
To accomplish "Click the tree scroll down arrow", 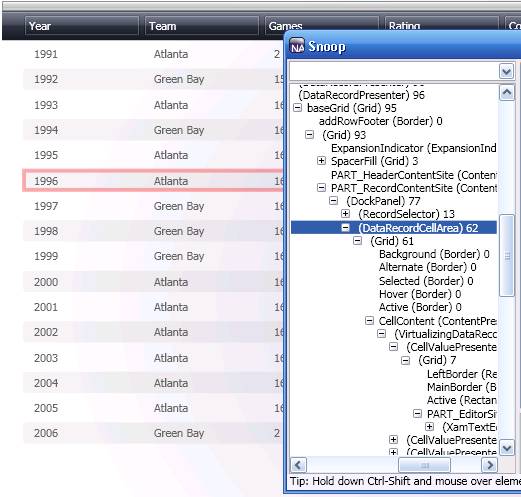I will pos(507,447).
